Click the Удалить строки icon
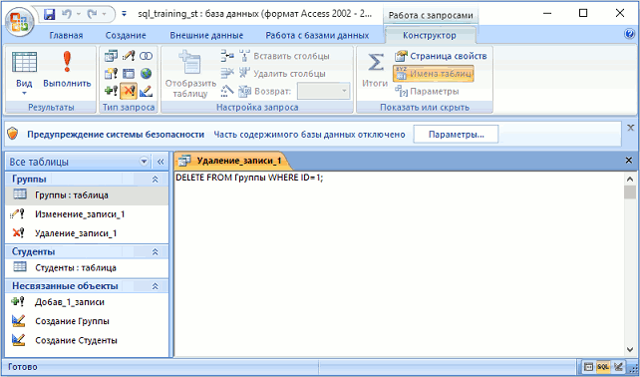 (227, 73)
